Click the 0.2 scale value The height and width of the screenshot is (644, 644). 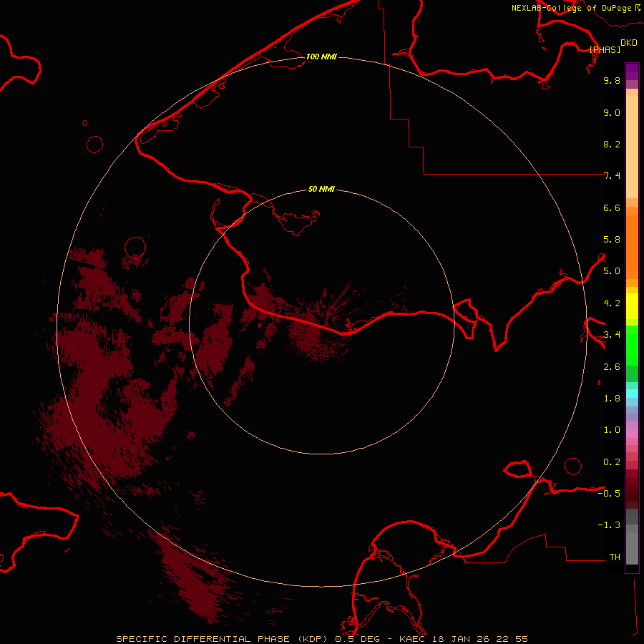click(x=612, y=462)
